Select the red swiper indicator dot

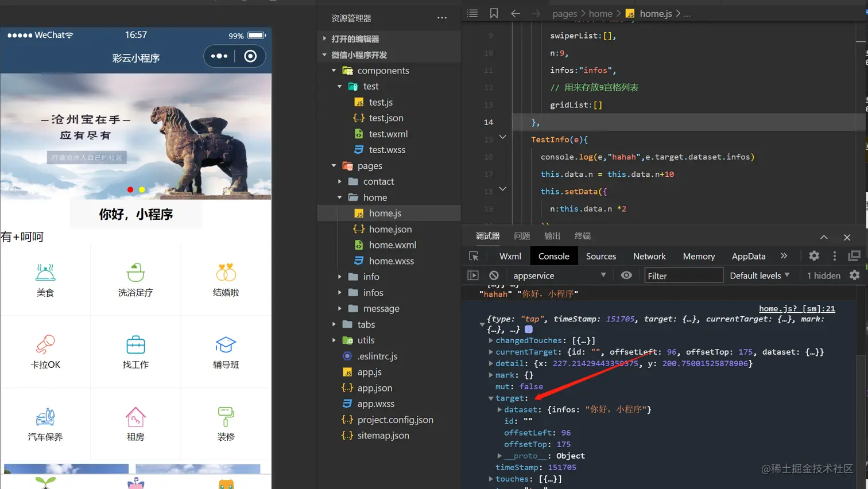130,189
